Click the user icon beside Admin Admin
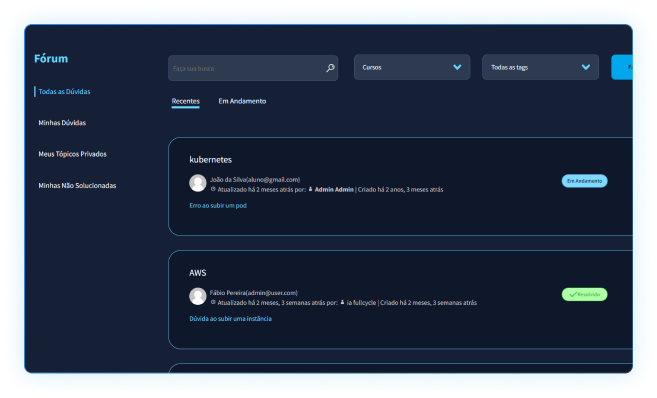 pos(310,189)
